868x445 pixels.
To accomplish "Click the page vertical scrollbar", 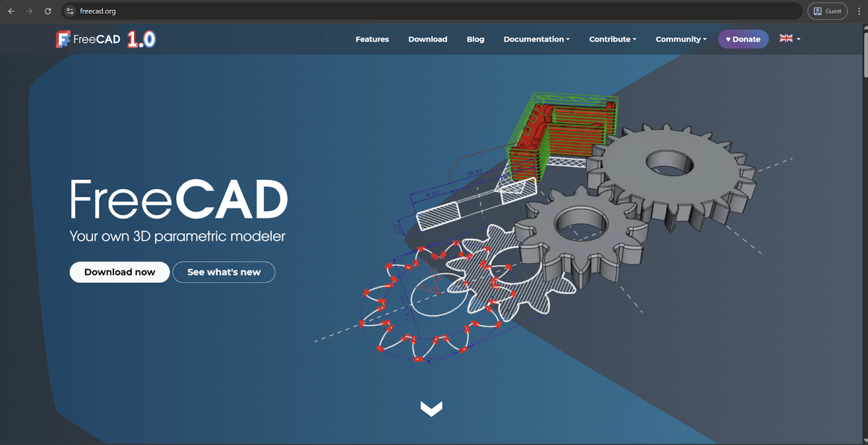I will click(x=865, y=54).
